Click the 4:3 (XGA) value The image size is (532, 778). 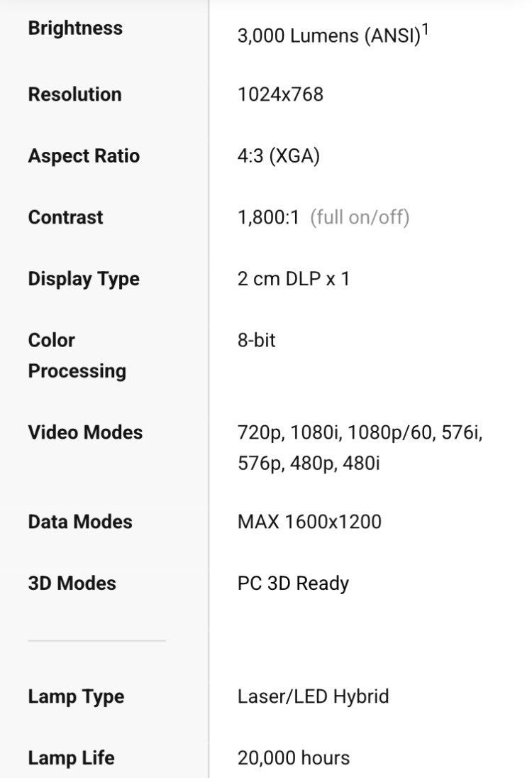pos(279,156)
